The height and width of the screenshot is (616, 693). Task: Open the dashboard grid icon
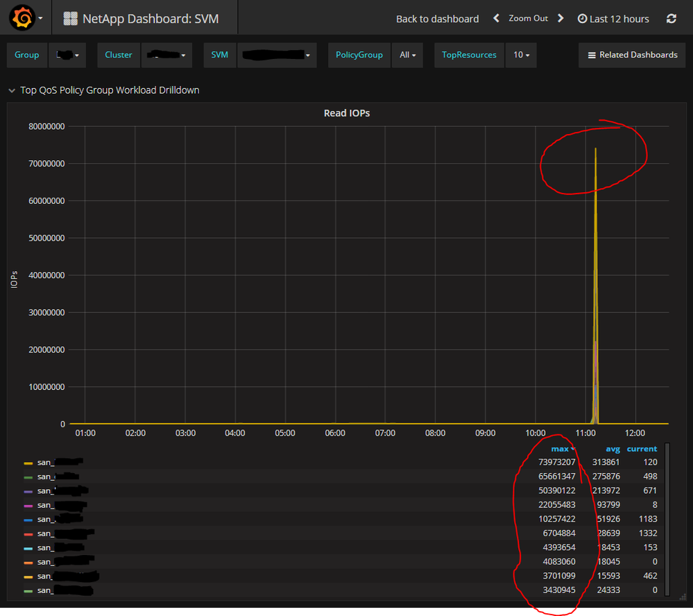70,19
